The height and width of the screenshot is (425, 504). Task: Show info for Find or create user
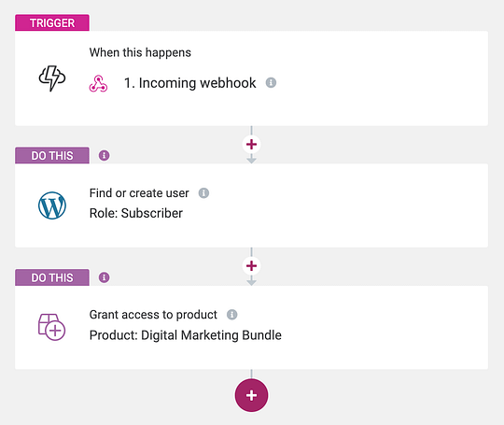pos(203,193)
